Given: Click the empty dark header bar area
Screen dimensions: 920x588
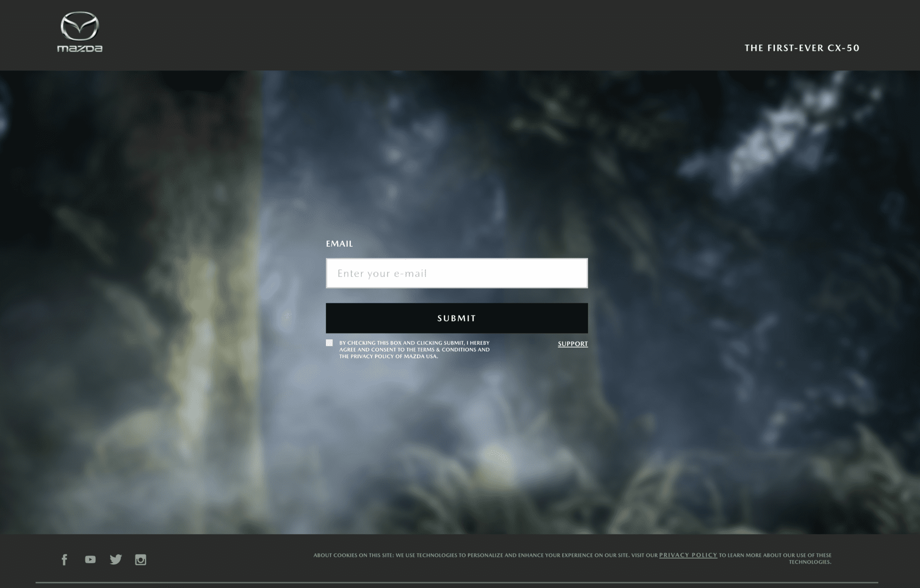Looking at the screenshot, I should point(431,34).
